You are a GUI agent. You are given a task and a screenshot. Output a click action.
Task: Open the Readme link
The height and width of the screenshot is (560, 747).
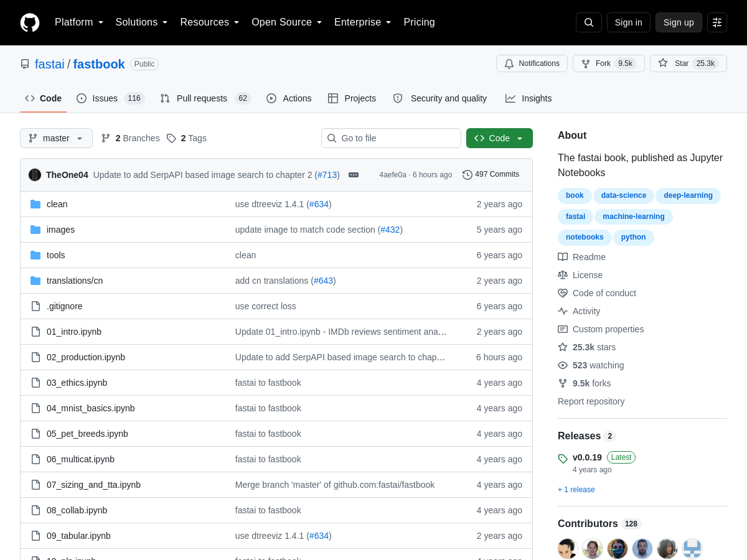(581, 257)
